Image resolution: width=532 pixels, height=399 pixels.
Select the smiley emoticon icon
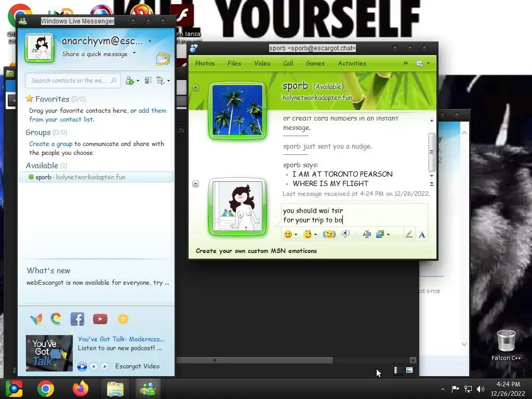point(288,234)
